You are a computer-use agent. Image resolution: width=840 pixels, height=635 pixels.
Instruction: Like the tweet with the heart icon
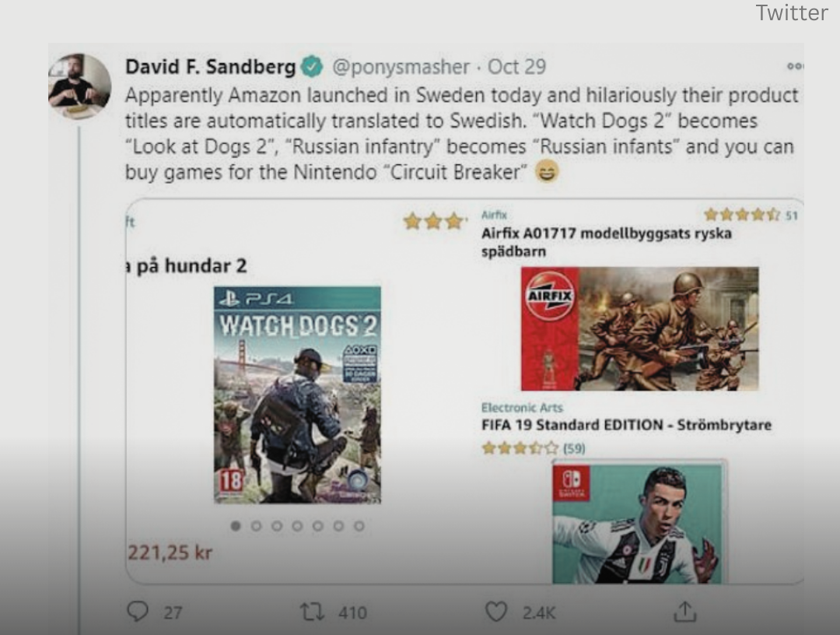click(x=496, y=612)
